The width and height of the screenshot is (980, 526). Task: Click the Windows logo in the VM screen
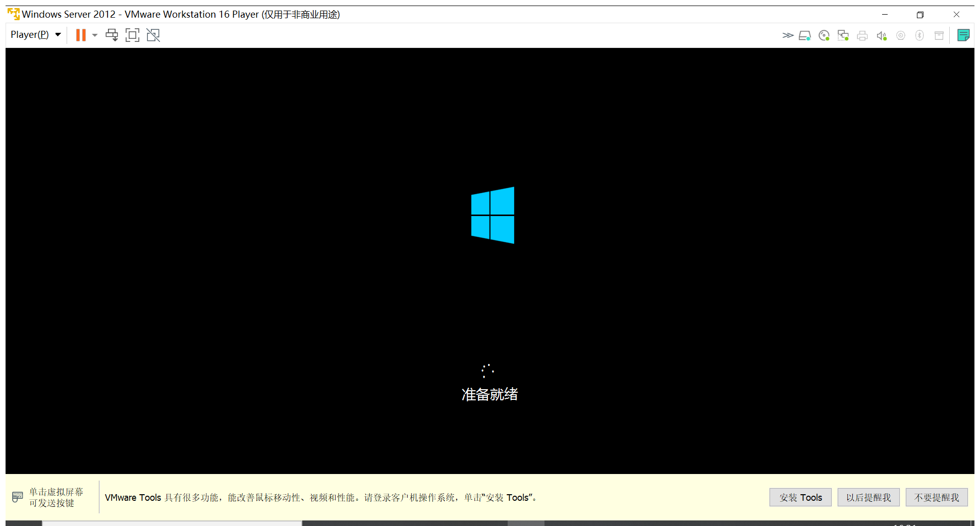click(493, 215)
